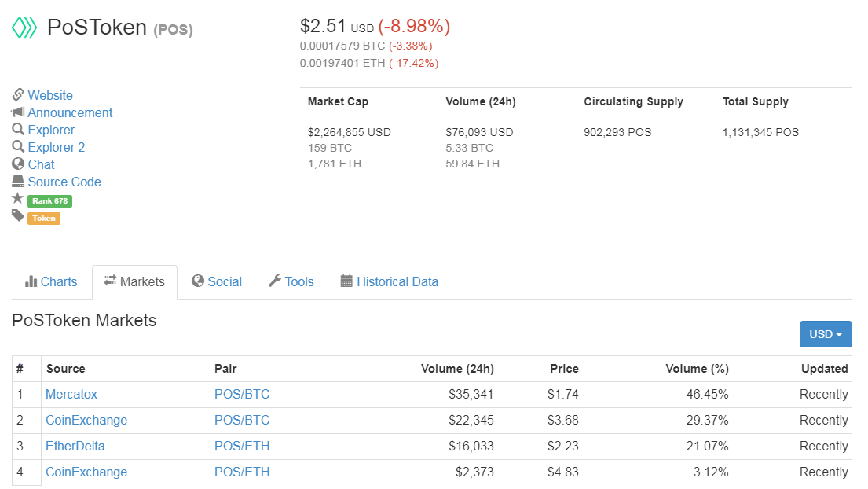Open the Chat link
The height and width of the screenshot is (489, 868).
tap(42, 164)
